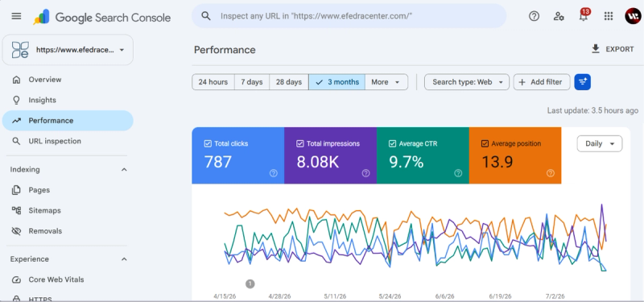Open URL inspection in sidebar

(68, 142)
